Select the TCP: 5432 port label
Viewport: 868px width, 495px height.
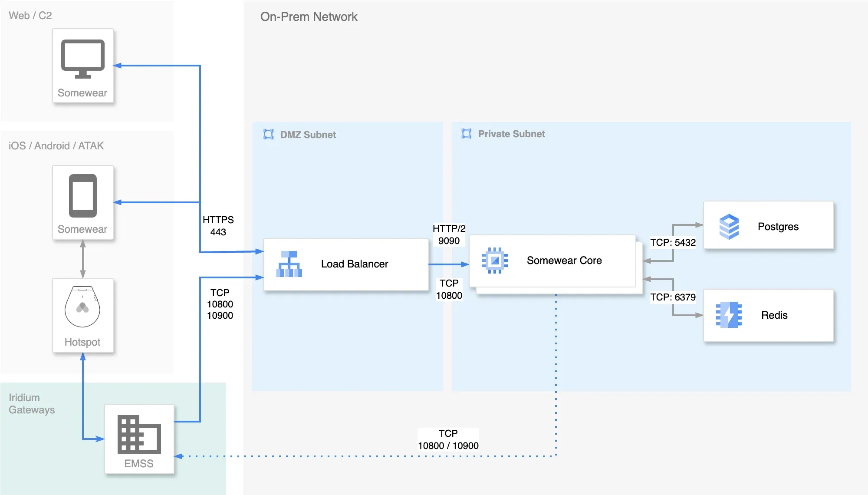tap(673, 242)
